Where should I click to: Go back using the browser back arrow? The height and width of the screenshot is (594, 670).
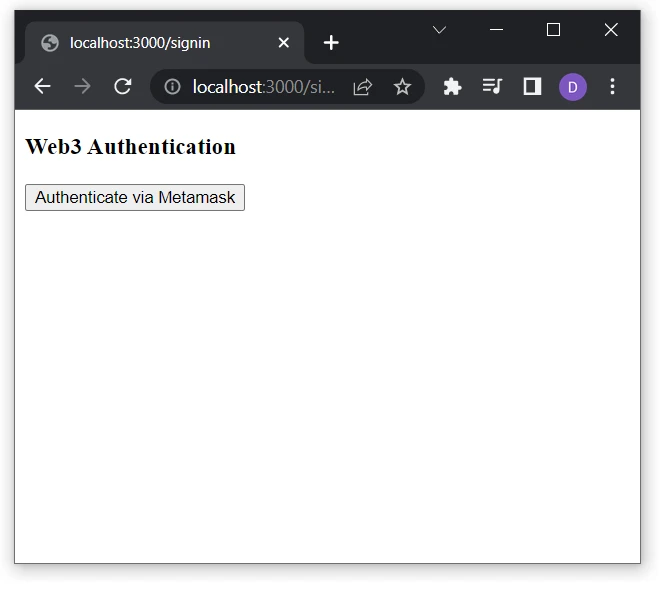pos(43,88)
